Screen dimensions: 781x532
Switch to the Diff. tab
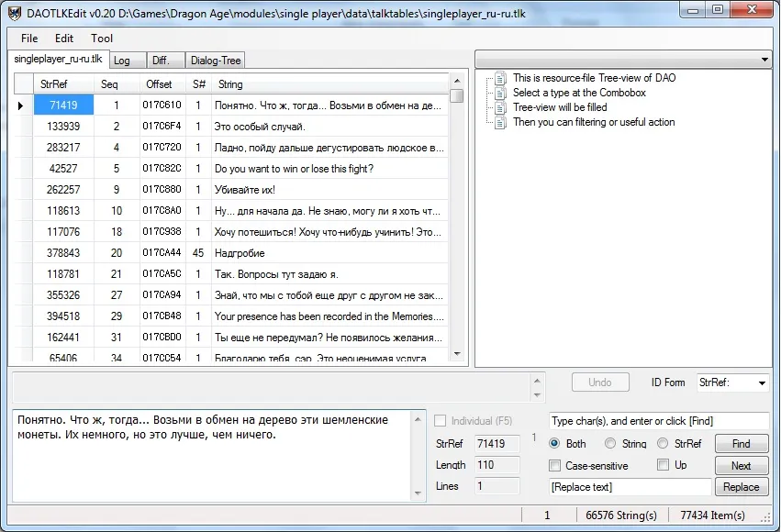161,61
